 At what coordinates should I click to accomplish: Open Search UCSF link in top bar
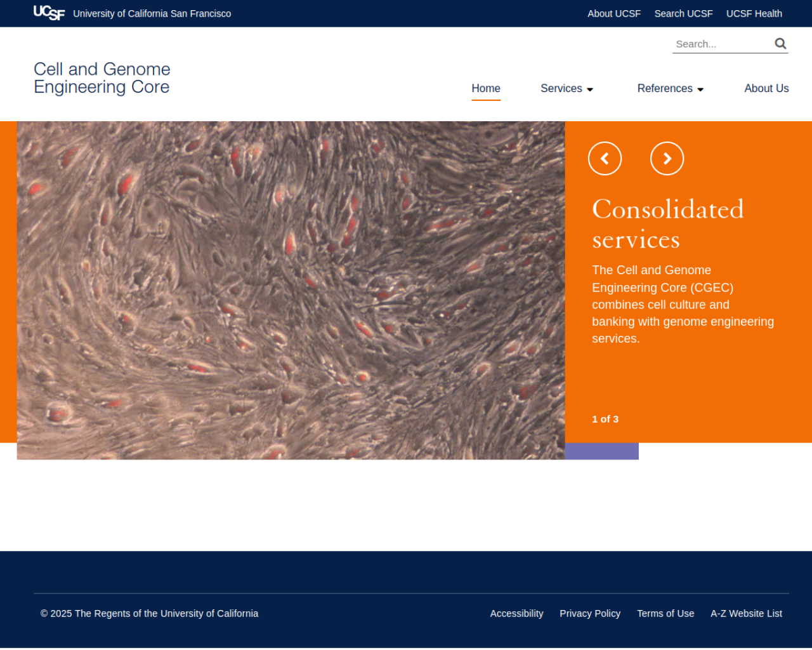point(683,13)
